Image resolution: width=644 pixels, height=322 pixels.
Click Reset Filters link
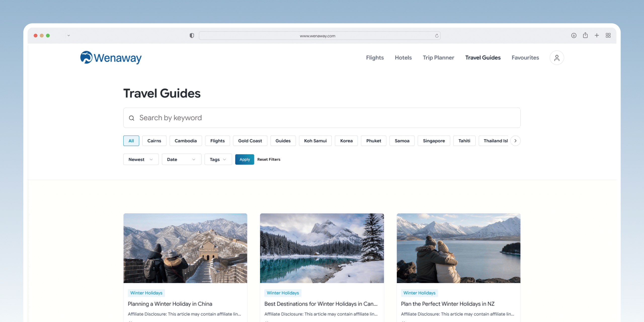point(269,159)
